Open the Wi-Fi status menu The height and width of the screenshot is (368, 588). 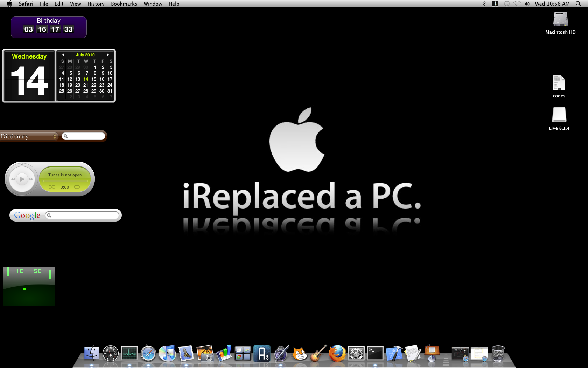517,4
